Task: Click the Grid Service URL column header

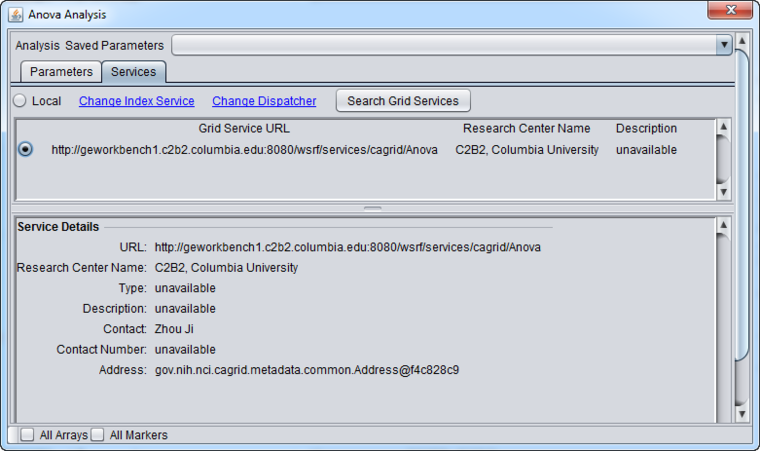Action: (x=244, y=128)
